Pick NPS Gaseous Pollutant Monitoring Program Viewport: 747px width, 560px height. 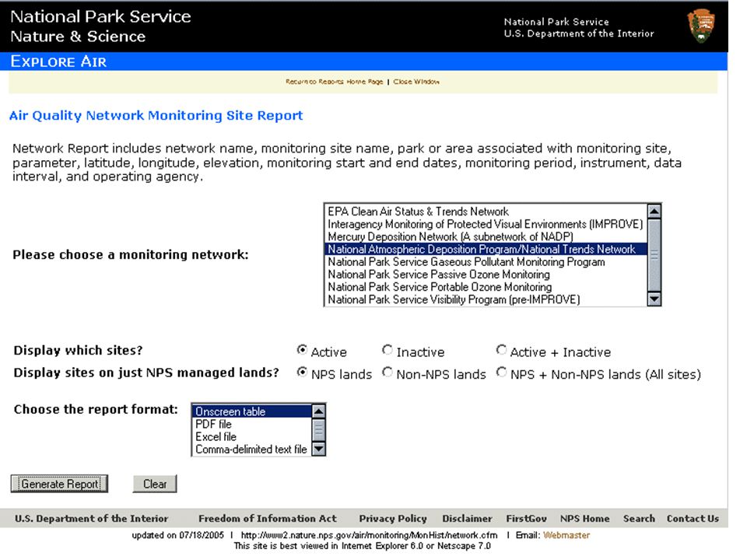486,262
